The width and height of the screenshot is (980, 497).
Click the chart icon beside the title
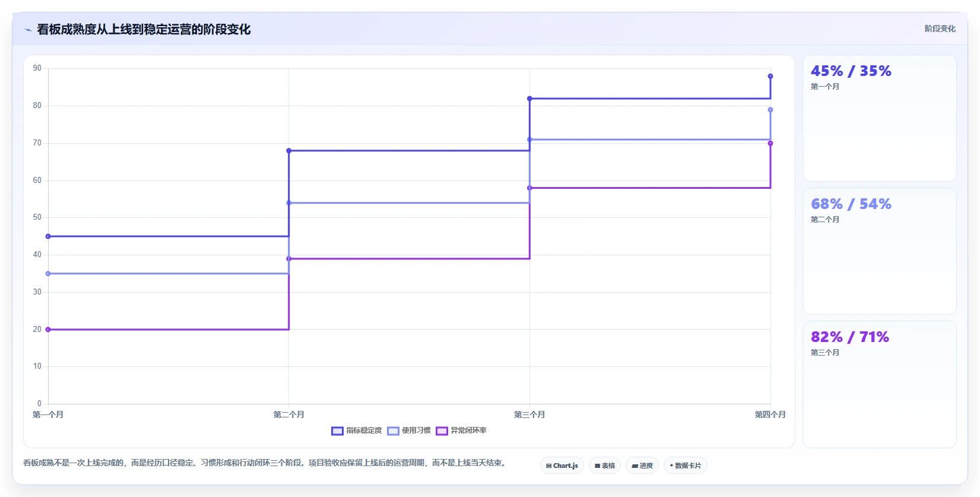[28, 30]
